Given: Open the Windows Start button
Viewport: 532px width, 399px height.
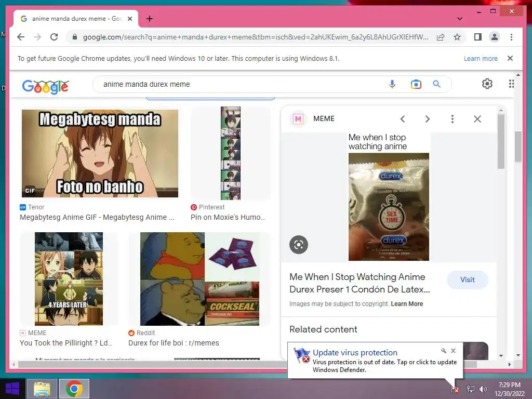Looking at the screenshot, I should pyautogui.click(x=12, y=389).
